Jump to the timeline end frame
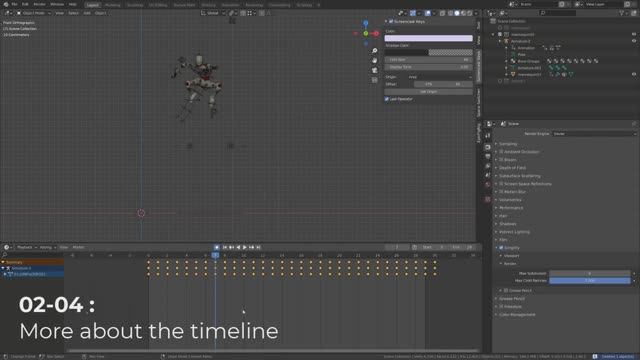 258,247
